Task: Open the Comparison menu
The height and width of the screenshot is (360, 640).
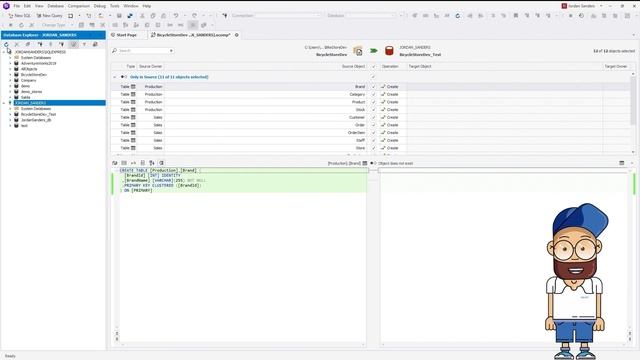Action: tap(79, 6)
